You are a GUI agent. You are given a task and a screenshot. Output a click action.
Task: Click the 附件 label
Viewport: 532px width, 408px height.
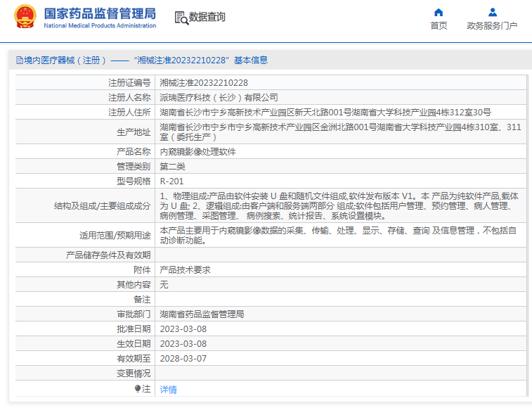tap(142, 269)
